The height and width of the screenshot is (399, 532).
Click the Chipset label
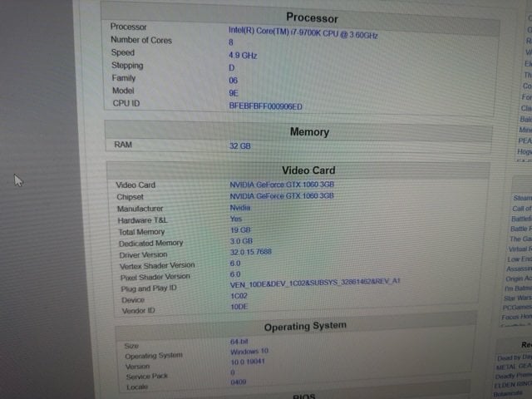point(130,197)
